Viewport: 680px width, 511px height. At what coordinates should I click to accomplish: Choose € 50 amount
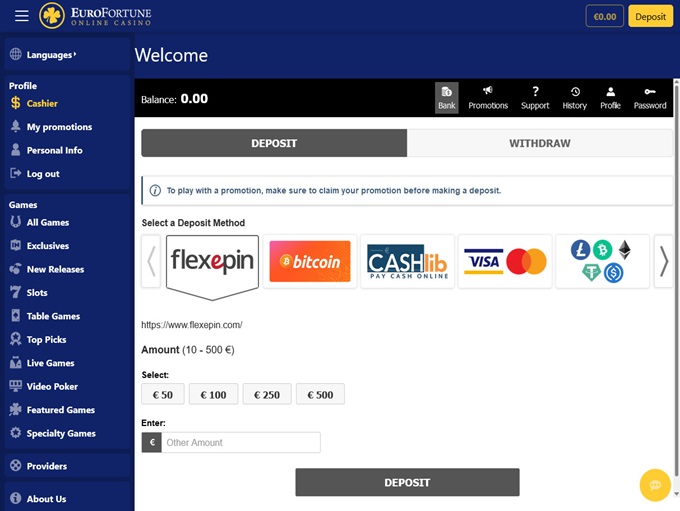coord(163,394)
